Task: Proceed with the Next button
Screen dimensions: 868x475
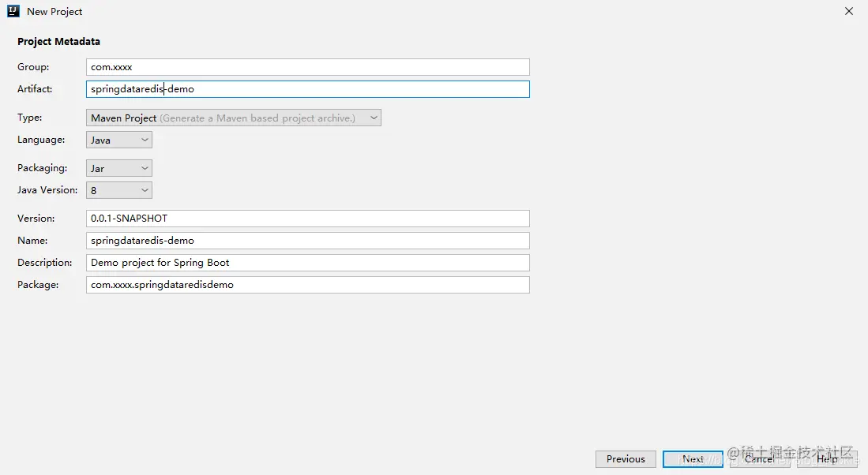Action: pos(693,459)
